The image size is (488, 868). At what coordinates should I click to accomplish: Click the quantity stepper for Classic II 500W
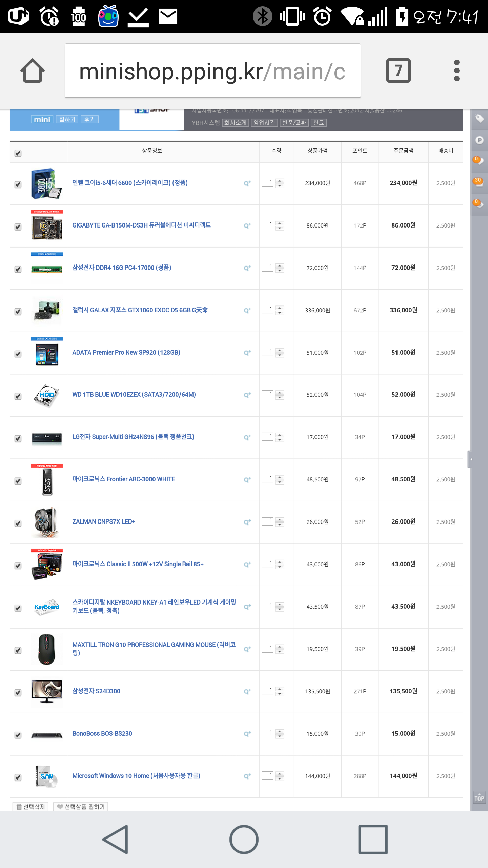pyautogui.click(x=280, y=564)
